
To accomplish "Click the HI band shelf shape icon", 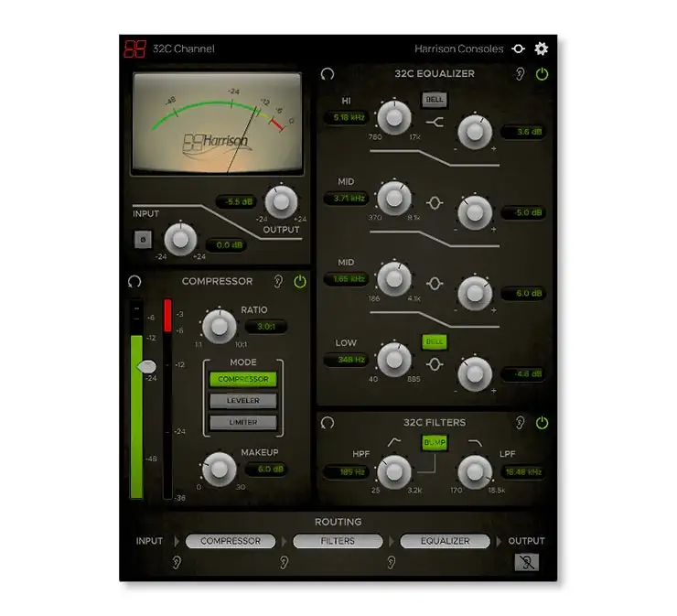I will click(435, 124).
